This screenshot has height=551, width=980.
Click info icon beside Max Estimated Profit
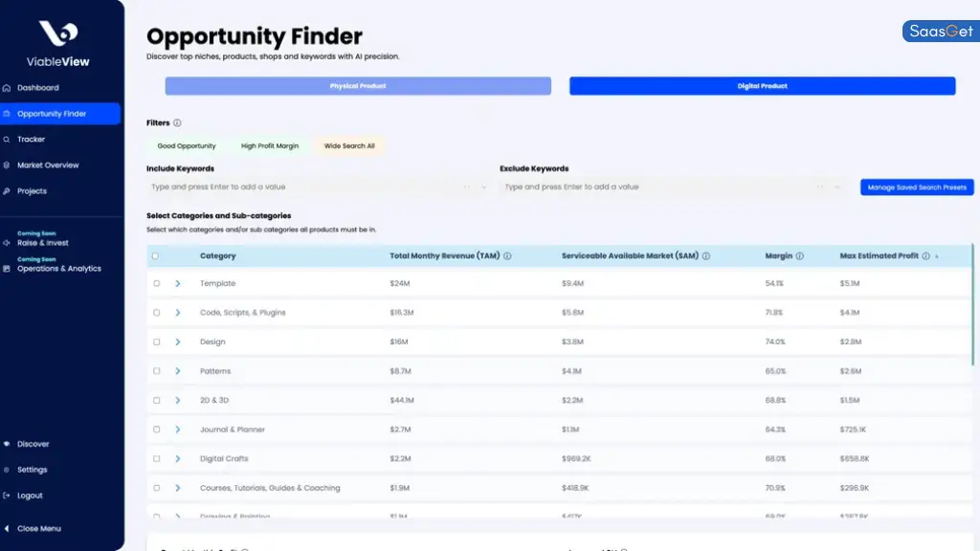click(925, 256)
